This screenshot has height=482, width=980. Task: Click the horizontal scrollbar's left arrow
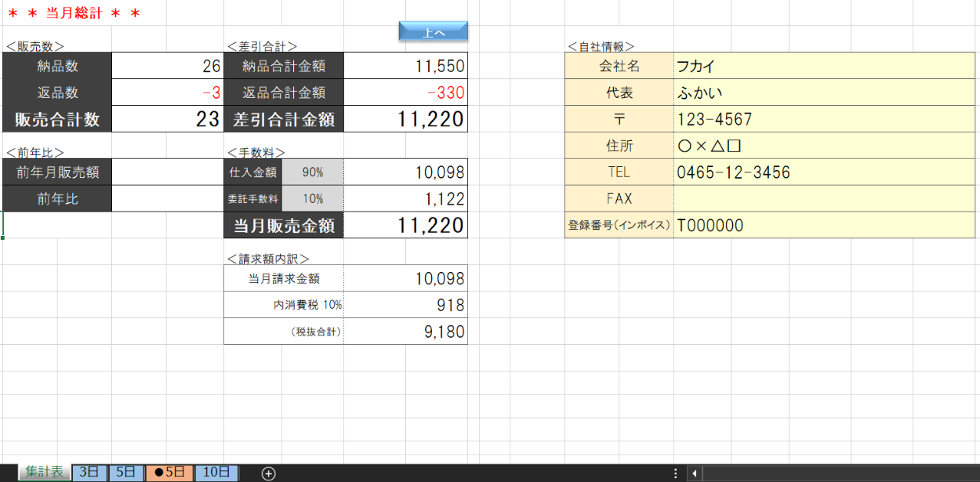(x=693, y=473)
